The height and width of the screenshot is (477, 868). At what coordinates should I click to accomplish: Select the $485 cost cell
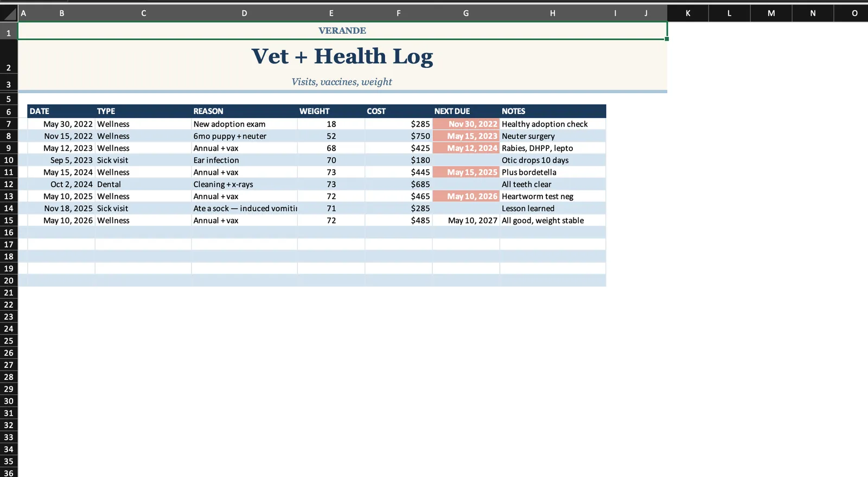399,221
